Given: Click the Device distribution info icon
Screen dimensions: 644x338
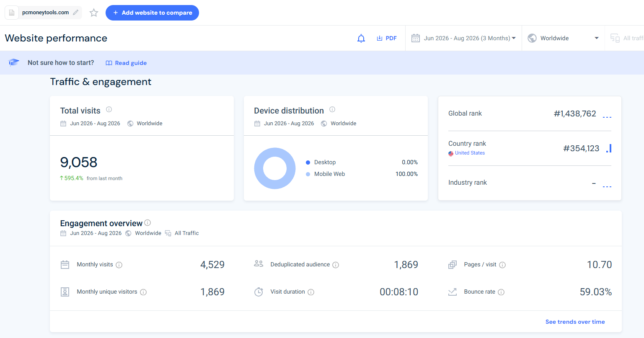Looking at the screenshot, I should (x=332, y=109).
